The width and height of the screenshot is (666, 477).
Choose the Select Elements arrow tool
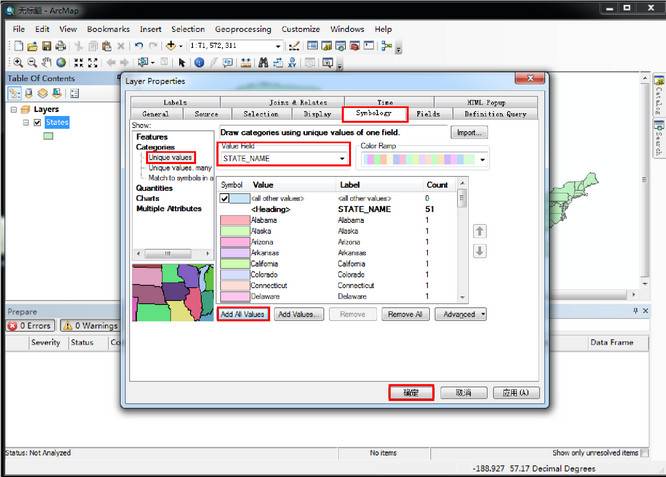tap(182, 63)
